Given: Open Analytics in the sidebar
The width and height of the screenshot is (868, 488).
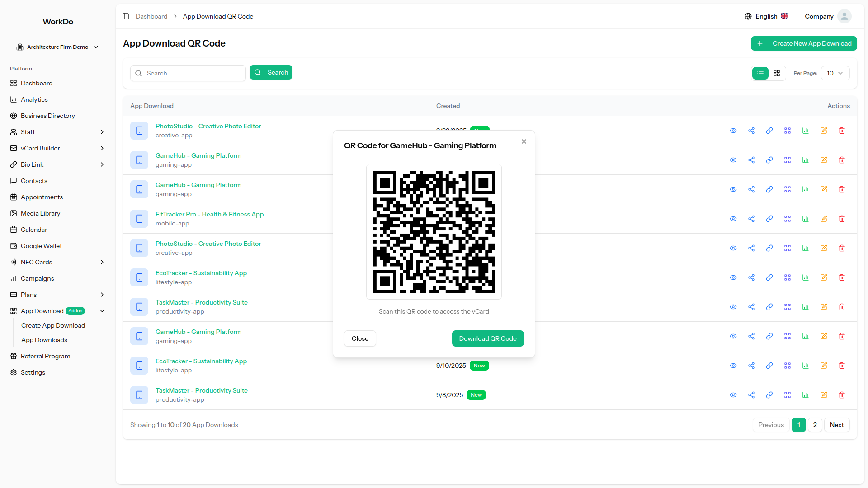Looking at the screenshot, I should pos(34,99).
